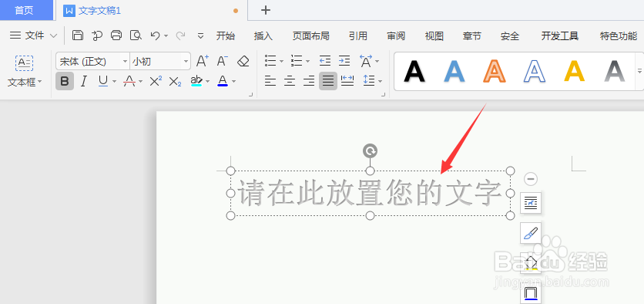
Task: Apply blue font color button
Action: tap(223, 81)
